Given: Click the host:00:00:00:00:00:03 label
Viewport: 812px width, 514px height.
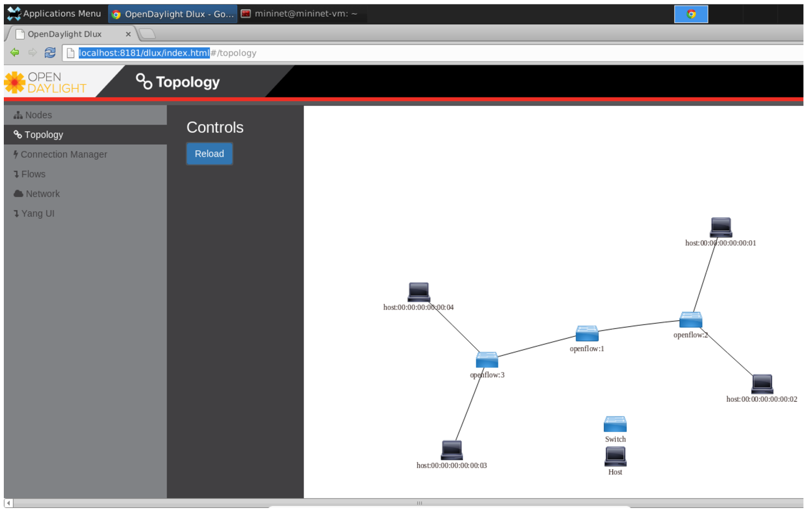Looking at the screenshot, I should [452, 466].
